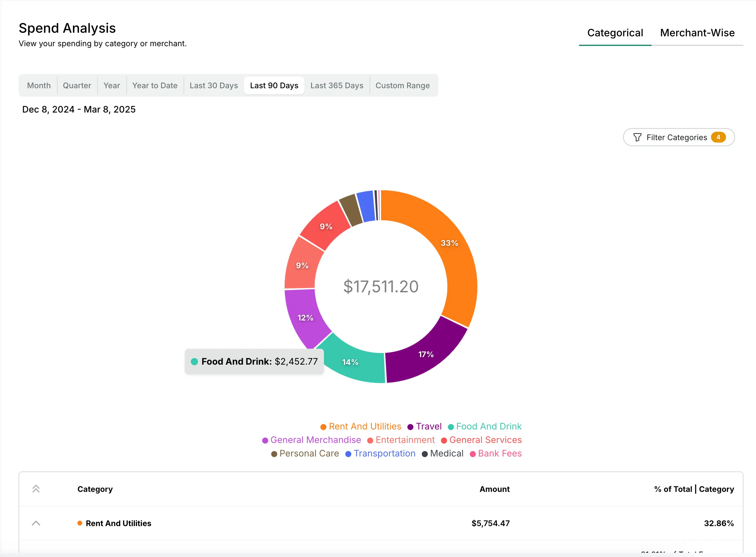Click the blue Transportation donut segment
This screenshot has height=557, width=756.
tap(366, 206)
